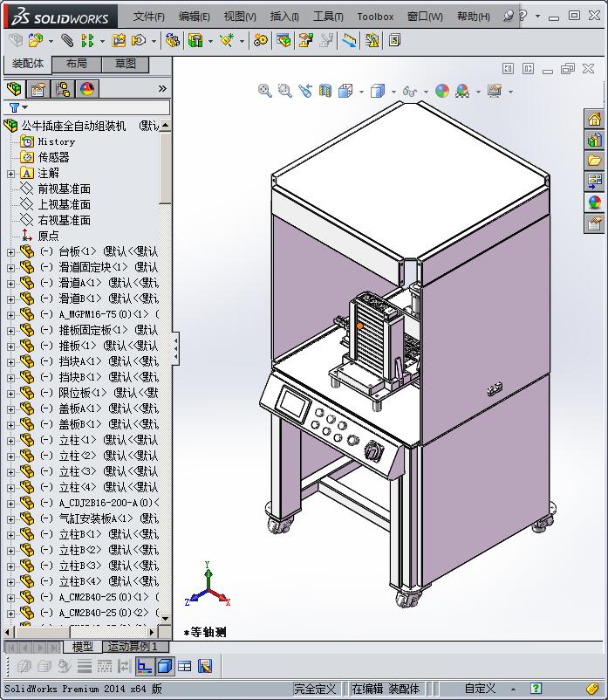Toggle the blue shaded cube on bottom toolbar
Viewport: 608px width, 700px height.
pyautogui.click(x=165, y=667)
